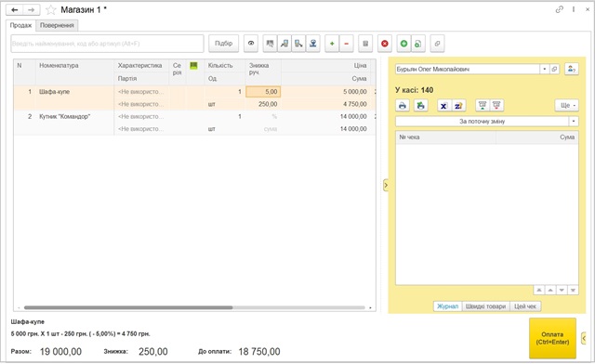
Task: Open the Ще more options dropdown
Action: pos(567,106)
